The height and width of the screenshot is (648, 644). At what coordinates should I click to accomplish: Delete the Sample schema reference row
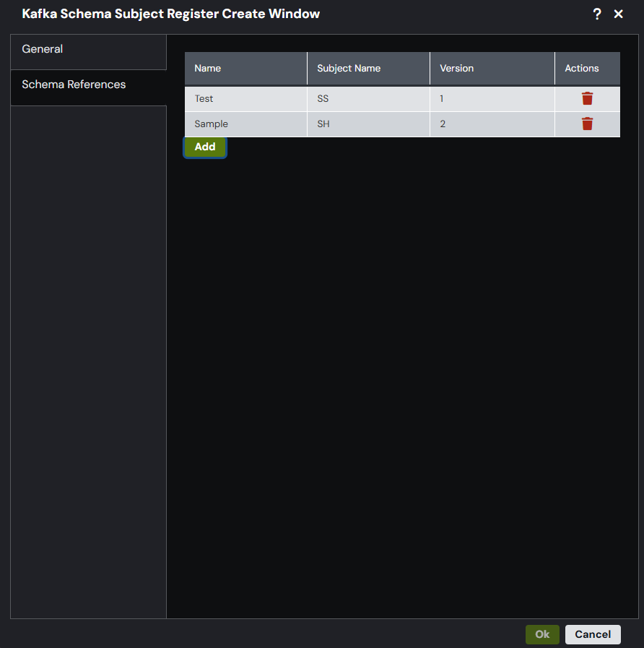(587, 124)
